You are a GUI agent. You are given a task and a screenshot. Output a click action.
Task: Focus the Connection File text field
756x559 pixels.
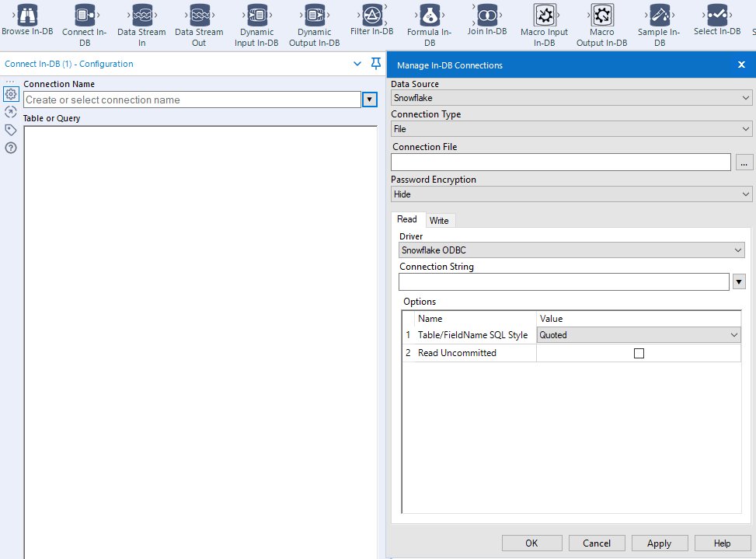pos(561,162)
